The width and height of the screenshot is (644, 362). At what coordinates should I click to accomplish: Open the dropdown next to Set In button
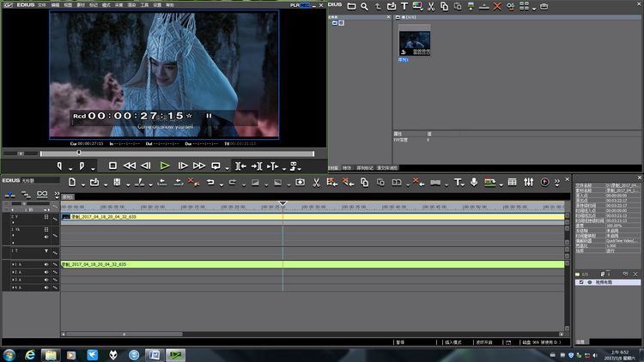click(70, 169)
